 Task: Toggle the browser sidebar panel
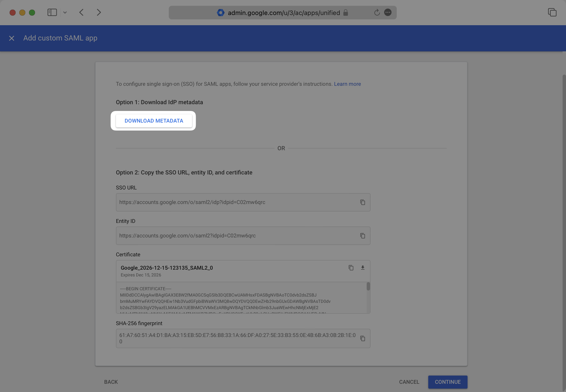[52, 12]
